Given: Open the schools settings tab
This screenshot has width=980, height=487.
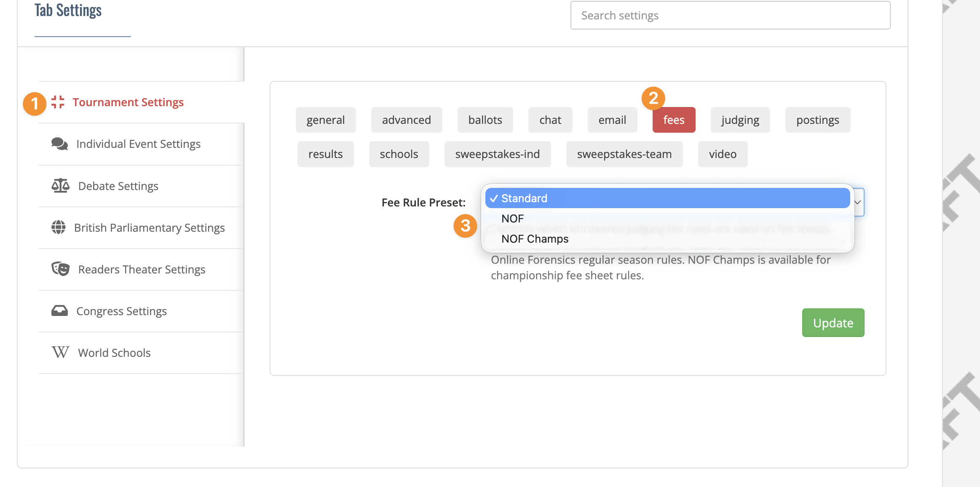Looking at the screenshot, I should click(399, 154).
